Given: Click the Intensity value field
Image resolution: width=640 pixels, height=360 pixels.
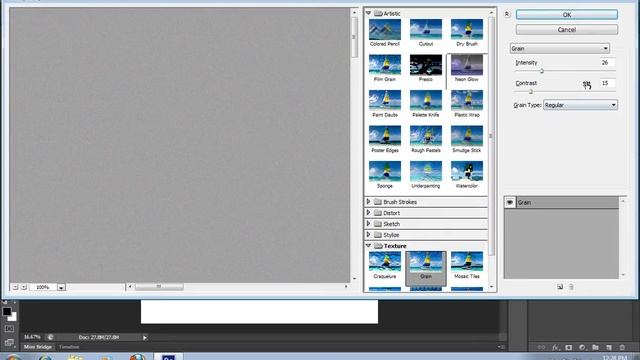Looking at the screenshot, I should pos(607,62).
